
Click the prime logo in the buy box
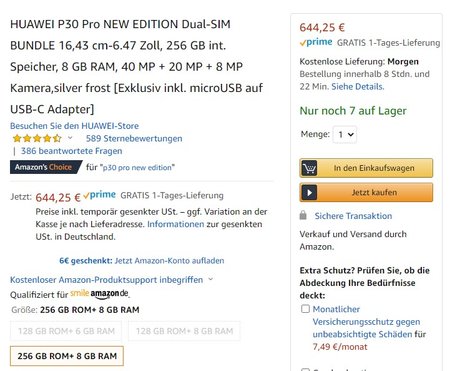coord(316,42)
